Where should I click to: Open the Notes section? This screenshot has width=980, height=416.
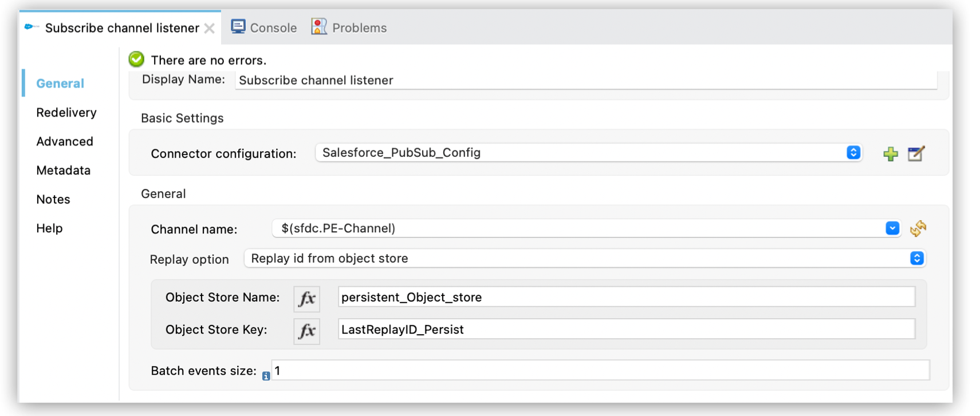[x=53, y=199]
